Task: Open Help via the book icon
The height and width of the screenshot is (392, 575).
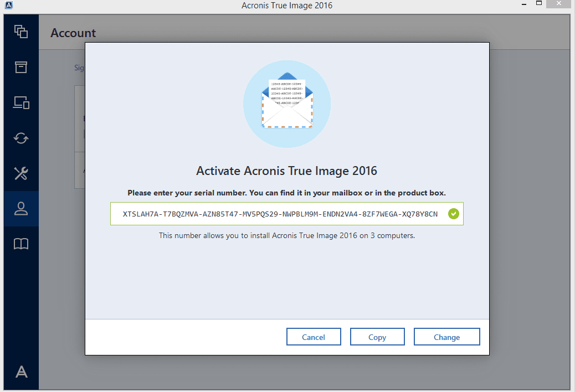Action: (x=20, y=244)
